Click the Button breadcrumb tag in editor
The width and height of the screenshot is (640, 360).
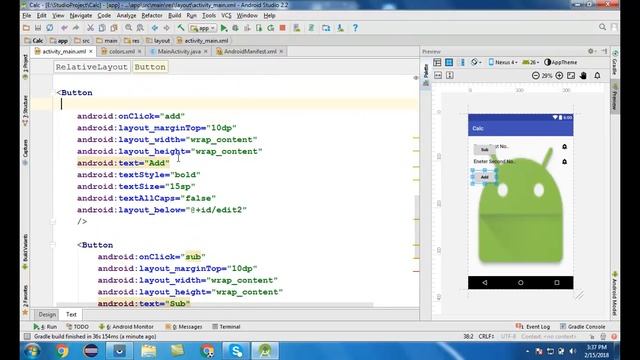150,67
